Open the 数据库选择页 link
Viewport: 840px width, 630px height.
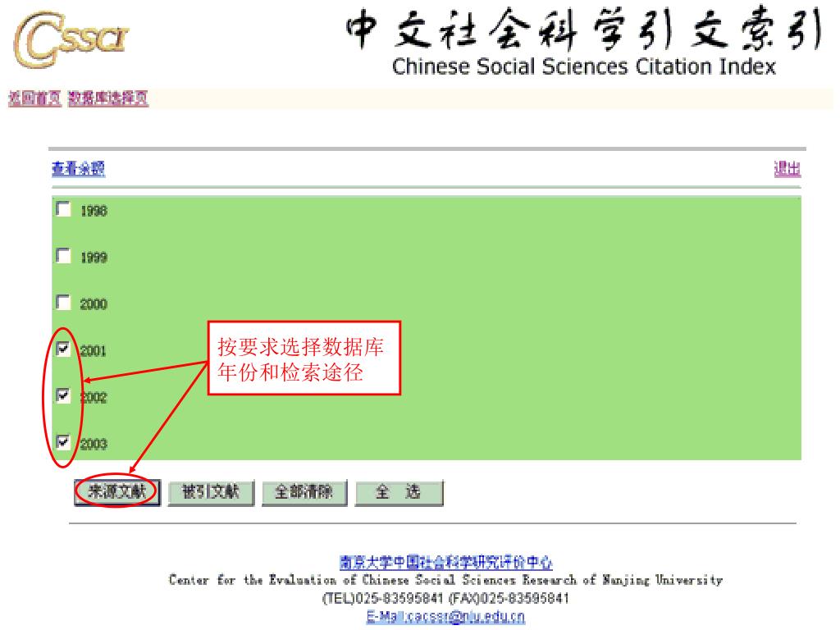108,98
